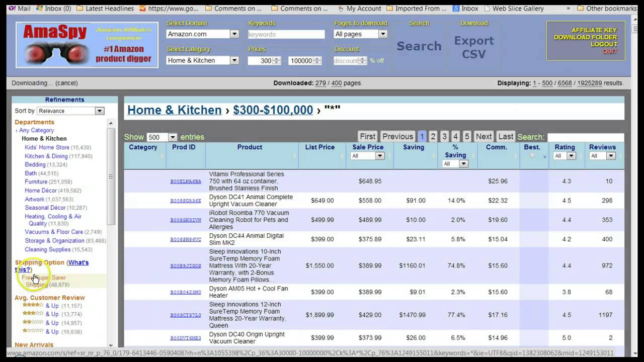This screenshot has height=362, width=644.
Task: Go to page 2
Action: click(x=433, y=136)
